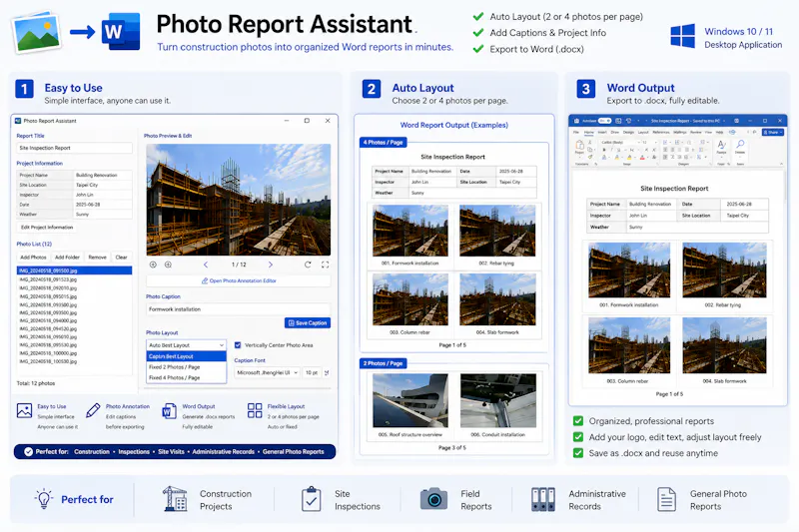Click 'Total: 12 photos' status text
This screenshot has height=532, width=799.
(36, 383)
